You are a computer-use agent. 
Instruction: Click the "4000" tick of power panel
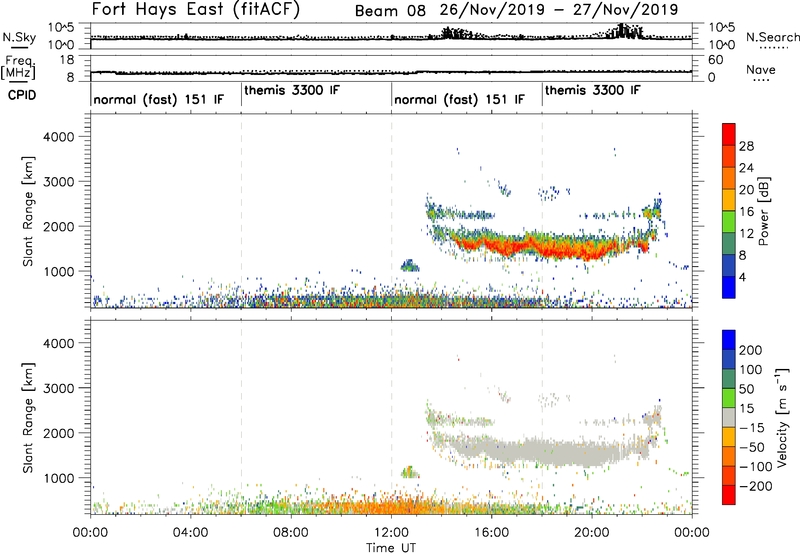click(x=58, y=137)
